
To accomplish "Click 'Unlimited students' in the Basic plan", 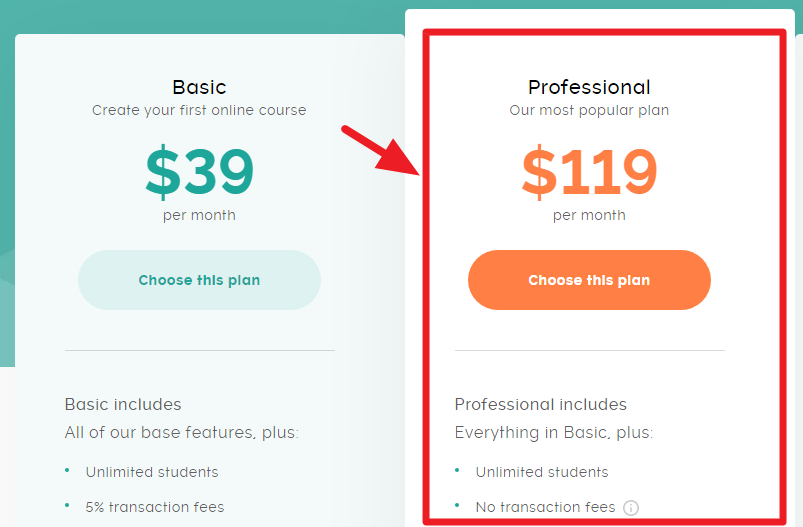I will 151,472.
